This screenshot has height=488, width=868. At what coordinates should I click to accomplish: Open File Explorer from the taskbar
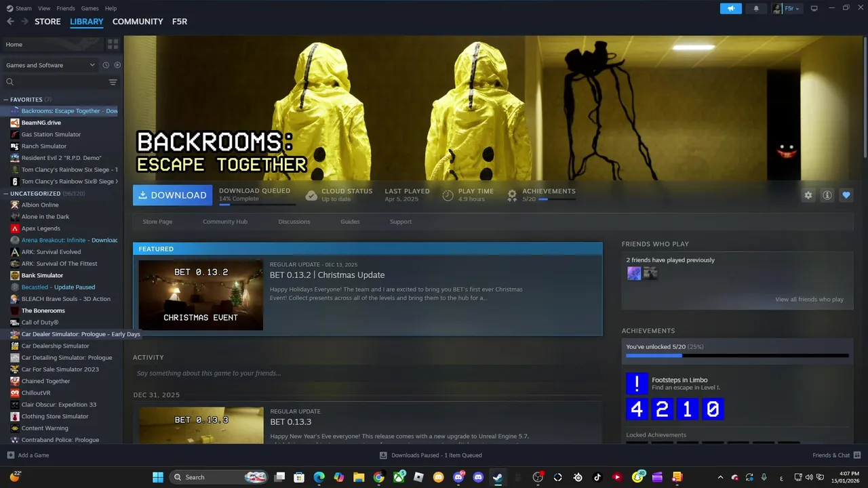359,477
